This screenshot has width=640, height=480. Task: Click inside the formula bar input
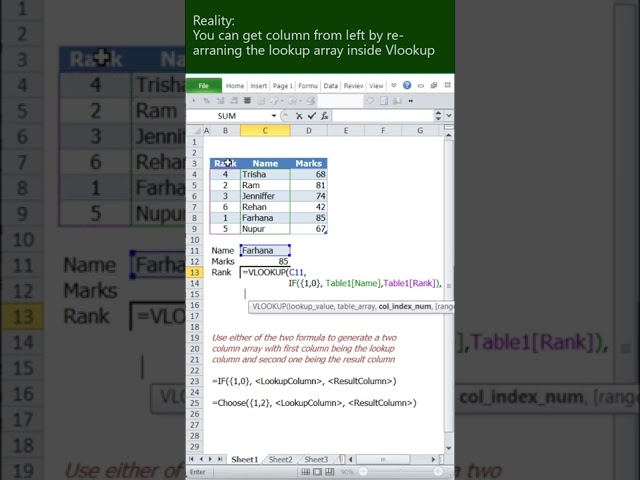click(382, 116)
